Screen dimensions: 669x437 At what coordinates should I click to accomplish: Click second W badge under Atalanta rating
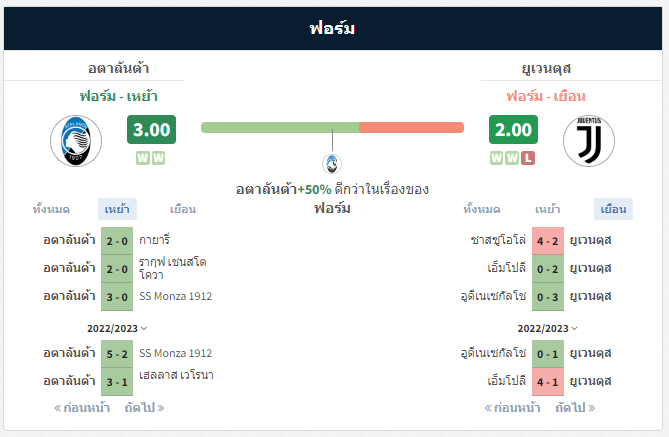point(158,158)
